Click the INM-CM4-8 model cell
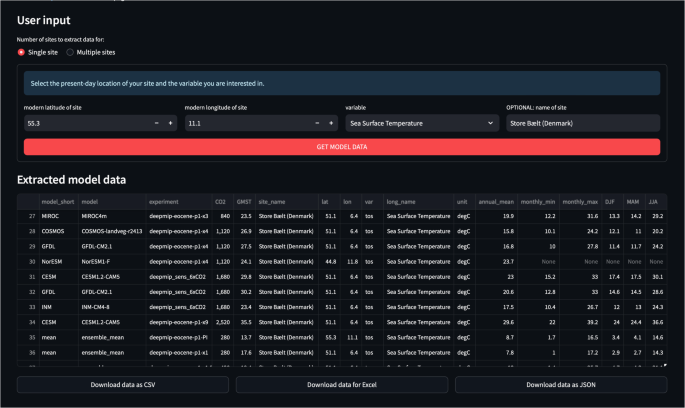 click(112, 307)
